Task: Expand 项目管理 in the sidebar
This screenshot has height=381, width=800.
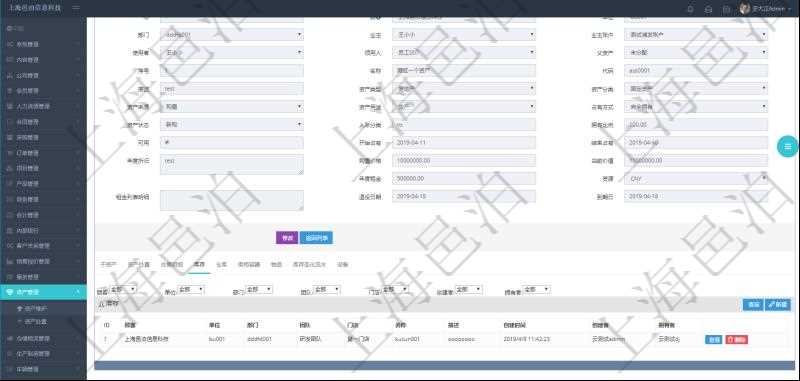Action: (43, 168)
